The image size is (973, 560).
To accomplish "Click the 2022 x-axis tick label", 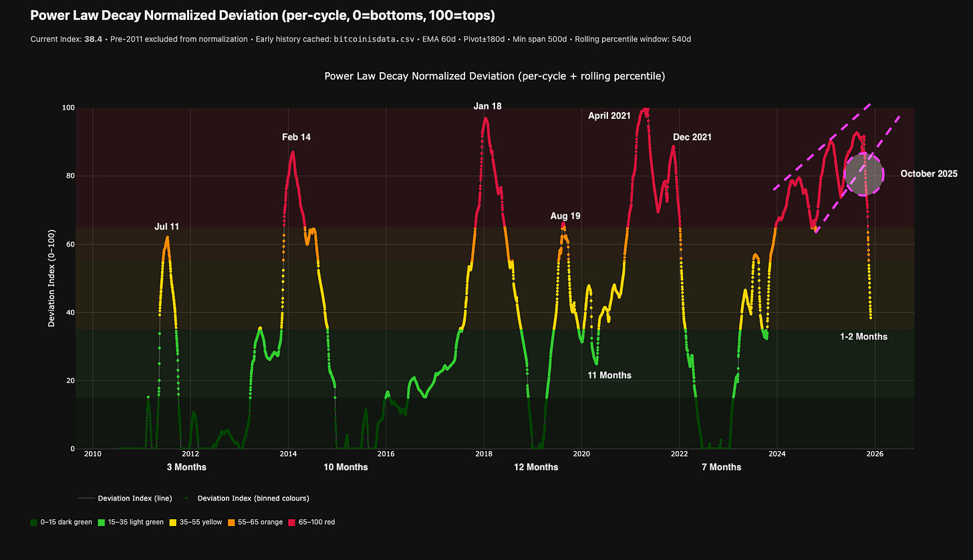I will (x=680, y=455).
